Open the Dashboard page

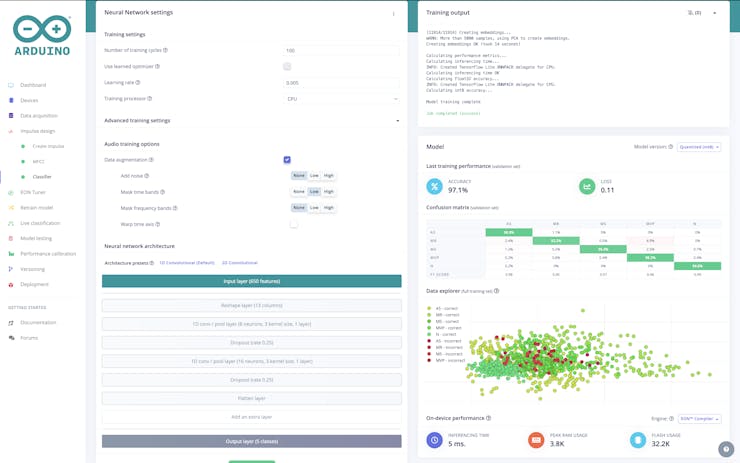pyautogui.click(x=33, y=85)
